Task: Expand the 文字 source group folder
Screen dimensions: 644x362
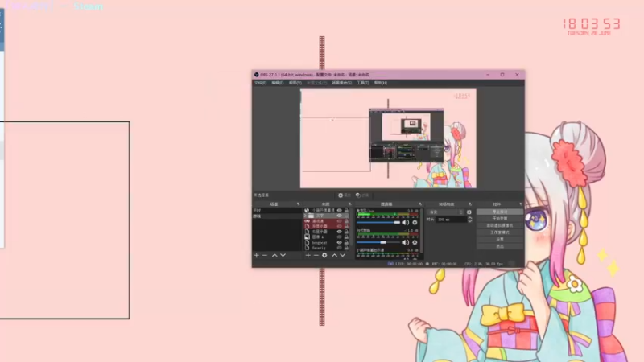Action: pos(305,216)
